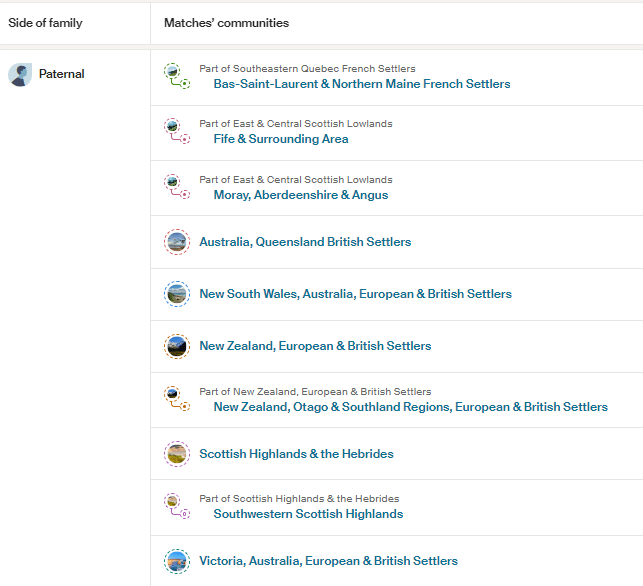This screenshot has width=643, height=586.
Task: Open the Southwestern Scottish Highlands link
Action: 308,514
